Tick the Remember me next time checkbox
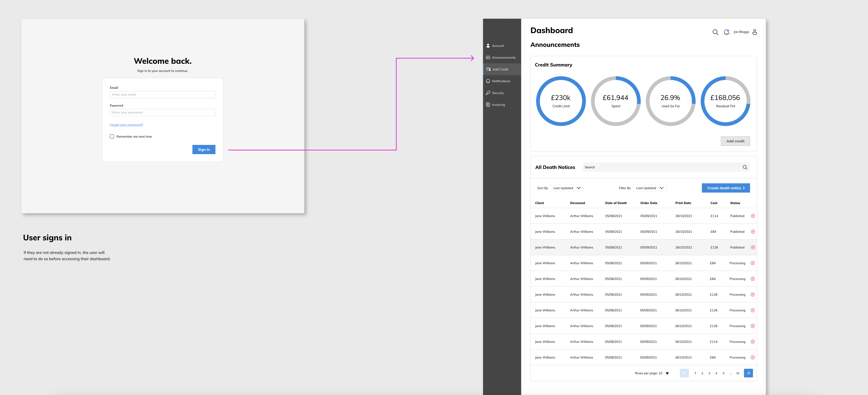 (112, 136)
